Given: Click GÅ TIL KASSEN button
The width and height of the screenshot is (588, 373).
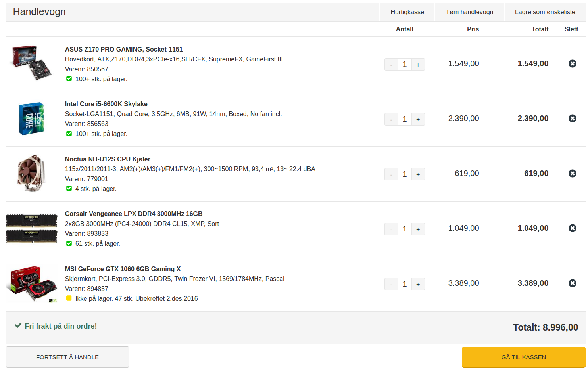Looking at the screenshot, I should (523, 357).
